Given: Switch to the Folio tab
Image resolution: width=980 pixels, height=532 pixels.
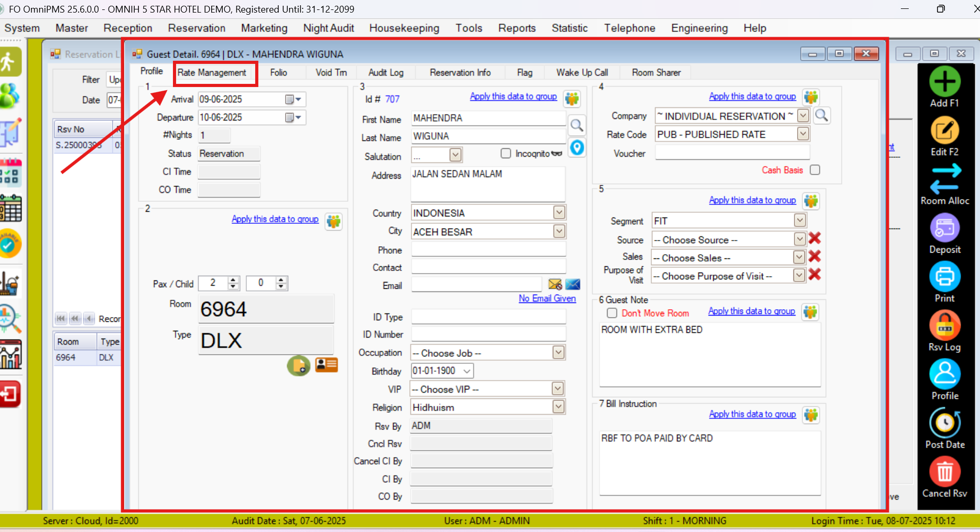Looking at the screenshot, I should pyautogui.click(x=278, y=72).
